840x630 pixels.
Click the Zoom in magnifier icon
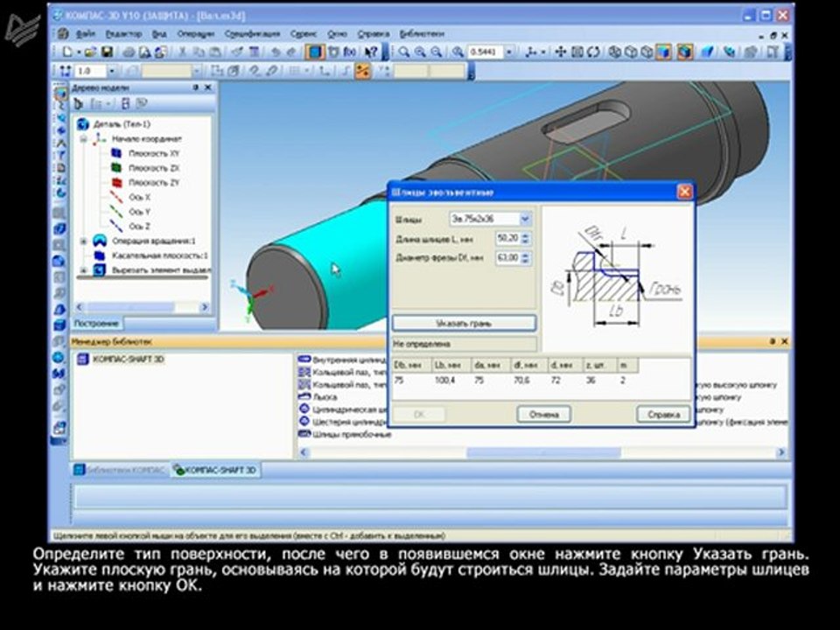pos(421,52)
